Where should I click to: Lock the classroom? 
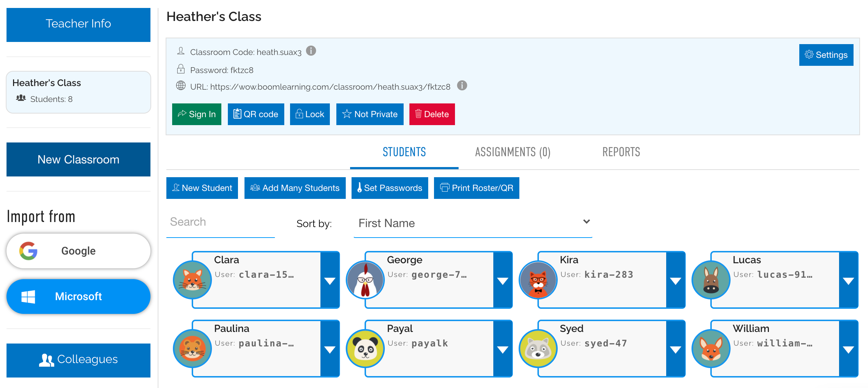pyautogui.click(x=310, y=114)
